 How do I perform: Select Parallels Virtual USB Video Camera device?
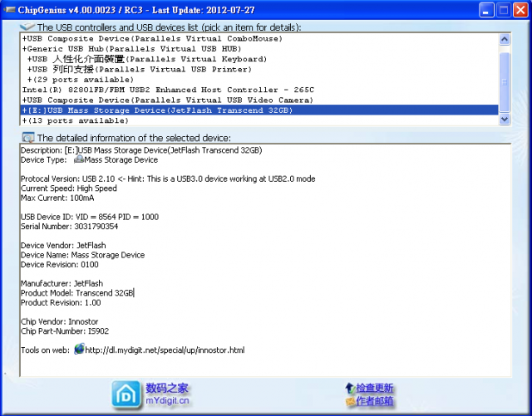(259, 100)
